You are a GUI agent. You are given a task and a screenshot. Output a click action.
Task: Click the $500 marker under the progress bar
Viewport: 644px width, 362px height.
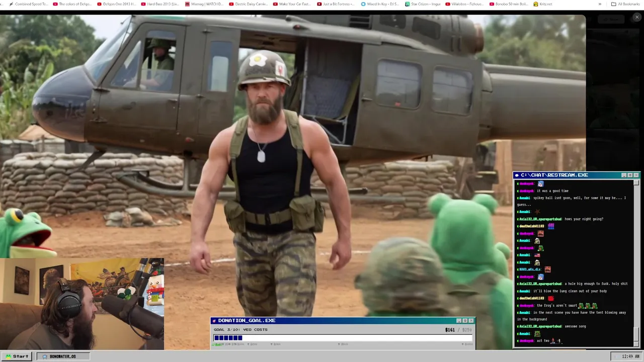point(227,344)
